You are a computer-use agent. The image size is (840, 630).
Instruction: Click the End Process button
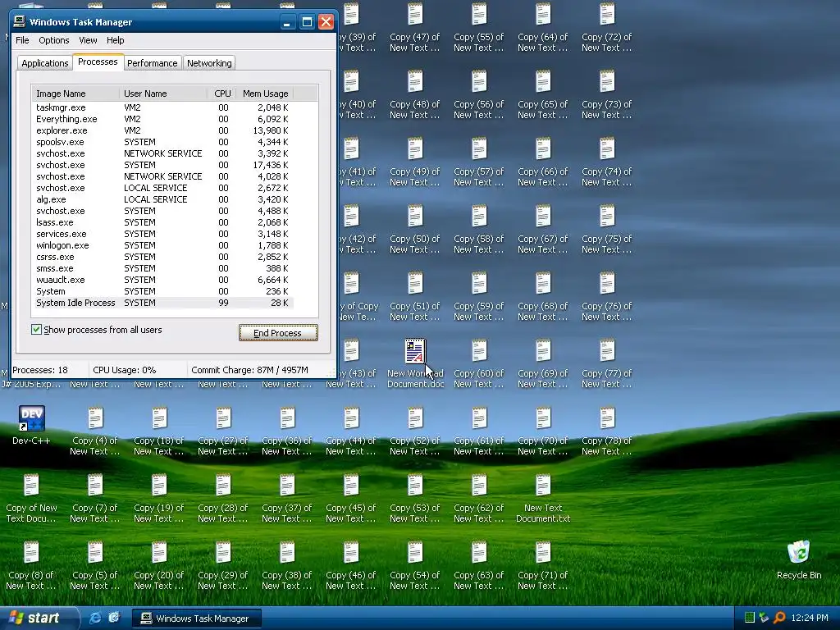[278, 333]
